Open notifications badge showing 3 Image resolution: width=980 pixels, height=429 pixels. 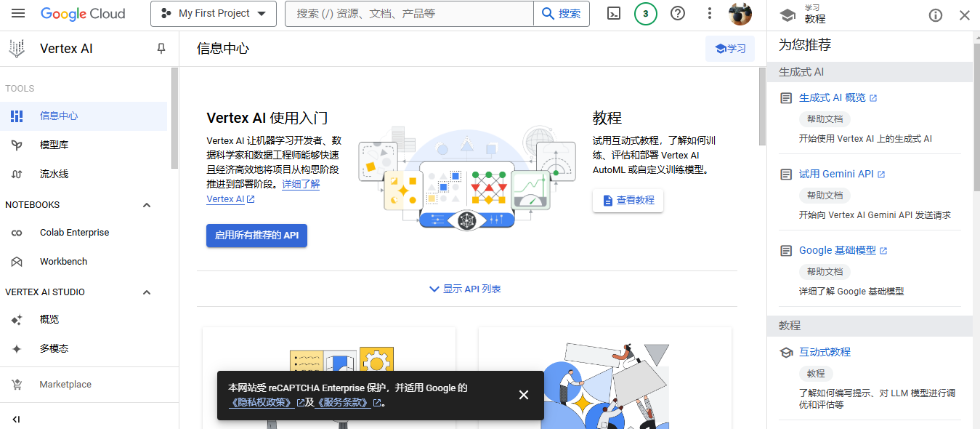click(646, 14)
